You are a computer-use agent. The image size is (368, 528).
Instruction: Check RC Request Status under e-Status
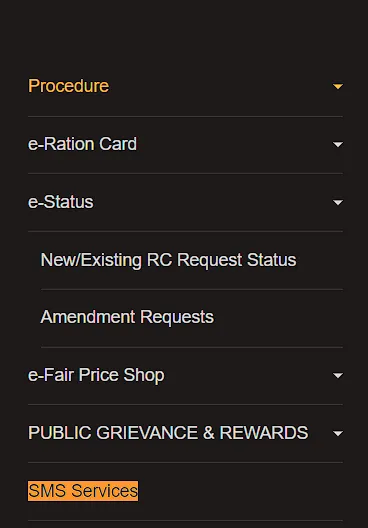[x=168, y=260]
